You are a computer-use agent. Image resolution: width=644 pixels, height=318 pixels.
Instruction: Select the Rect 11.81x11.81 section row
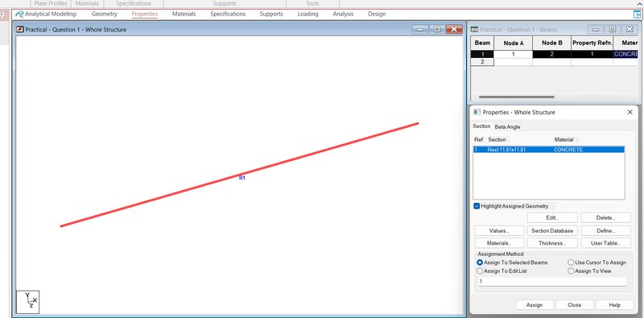click(x=549, y=150)
